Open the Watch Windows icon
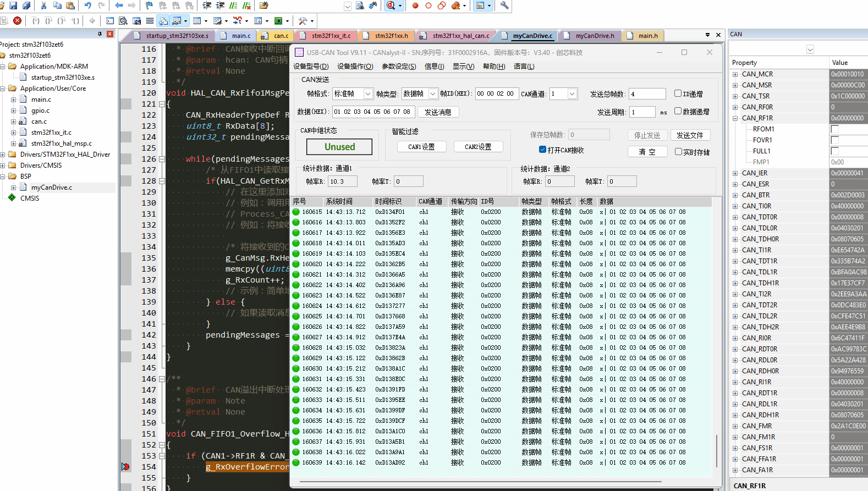This screenshot has height=491, width=868. point(177,20)
